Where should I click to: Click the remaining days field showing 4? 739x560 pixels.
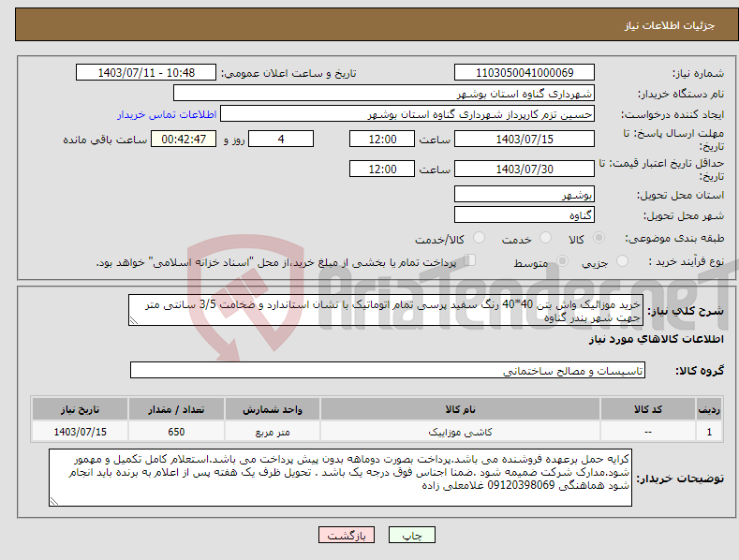(281, 139)
